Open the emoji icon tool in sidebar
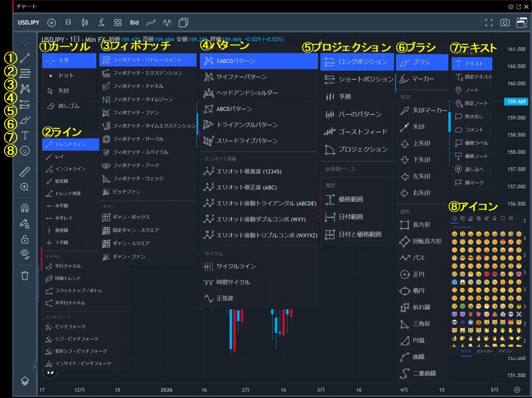The height and width of the screenshot is (398, 532). point(25,151)
